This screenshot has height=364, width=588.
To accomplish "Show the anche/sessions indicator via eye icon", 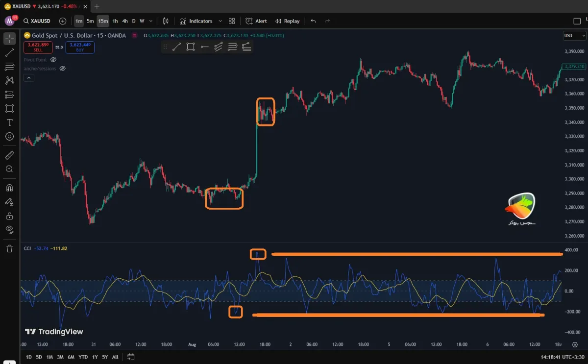I will tap(62, 69).
